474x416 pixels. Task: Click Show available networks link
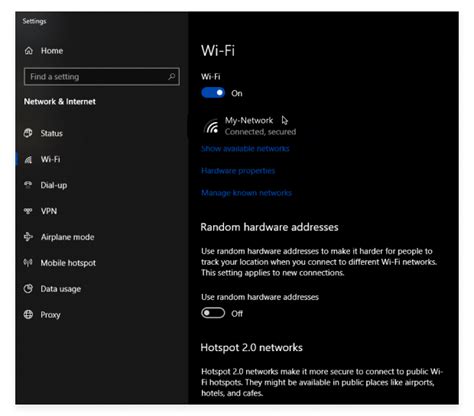(x=245, y=149)
